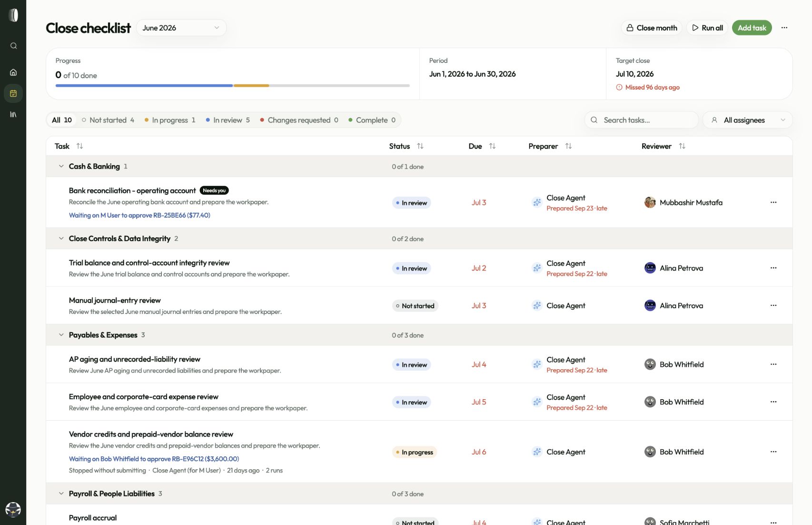The height and width of the screenshot is (525, 812).
Task: Filter tasks by In progress
Action: (170, 120)
